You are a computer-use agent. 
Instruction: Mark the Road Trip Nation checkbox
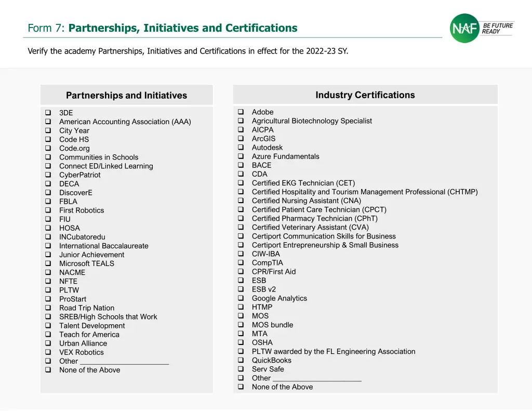48,308
